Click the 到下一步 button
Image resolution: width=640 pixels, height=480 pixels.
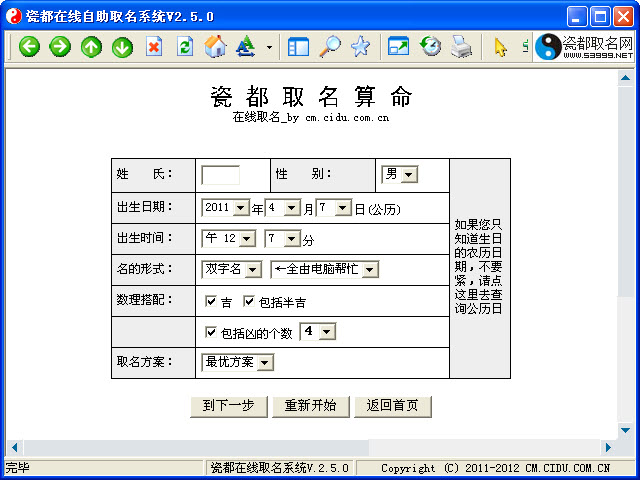coord(229,406)
